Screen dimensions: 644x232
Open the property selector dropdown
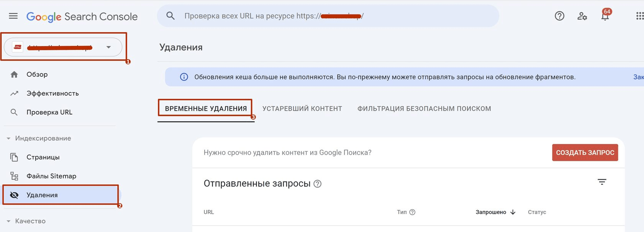pos(108,47)
